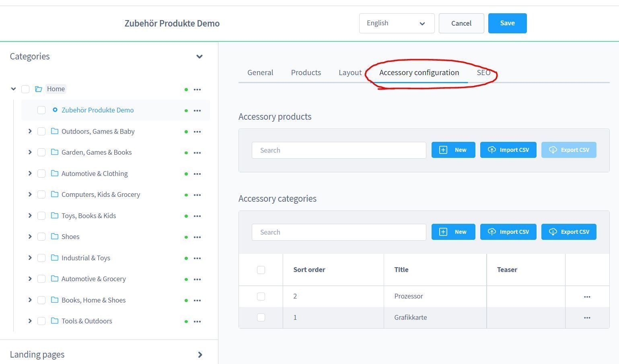Click the Home open-folder icon
Viewport: 619px width, 364px height.
tap(39, 89)
